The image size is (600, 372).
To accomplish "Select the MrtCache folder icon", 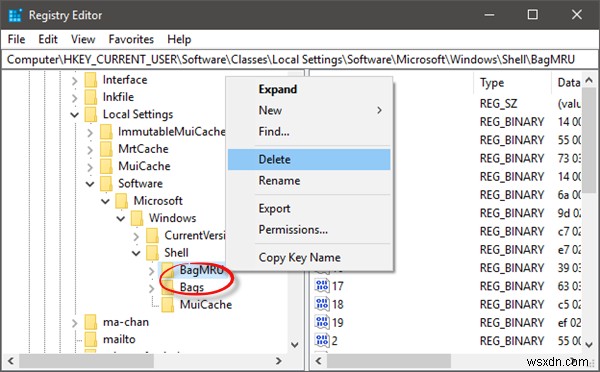I will pyautogui.click(x=106, y=149).
